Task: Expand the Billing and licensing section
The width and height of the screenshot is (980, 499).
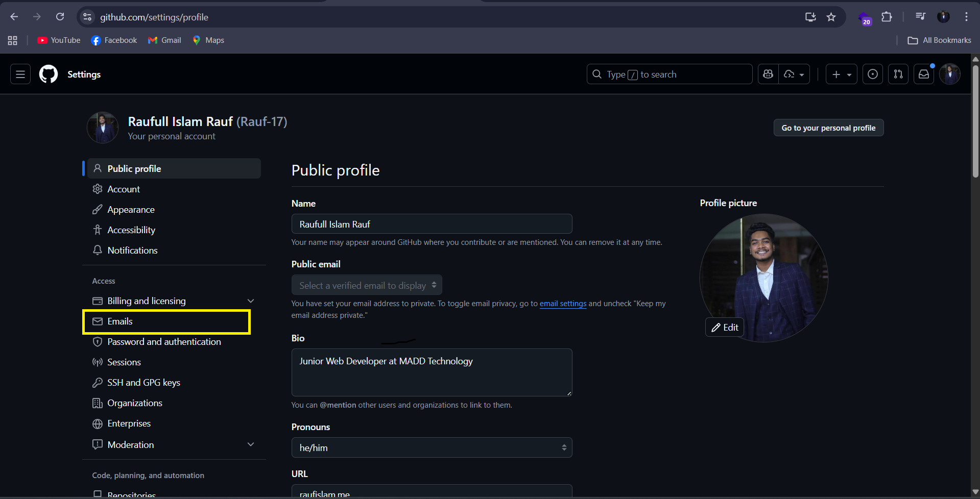Action: [x=251, y=301]
